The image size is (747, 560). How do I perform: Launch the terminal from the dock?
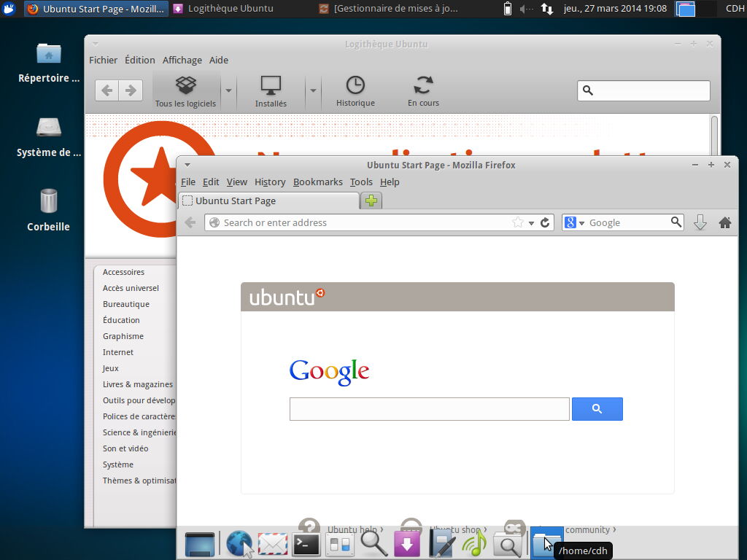tap(305, 543)
